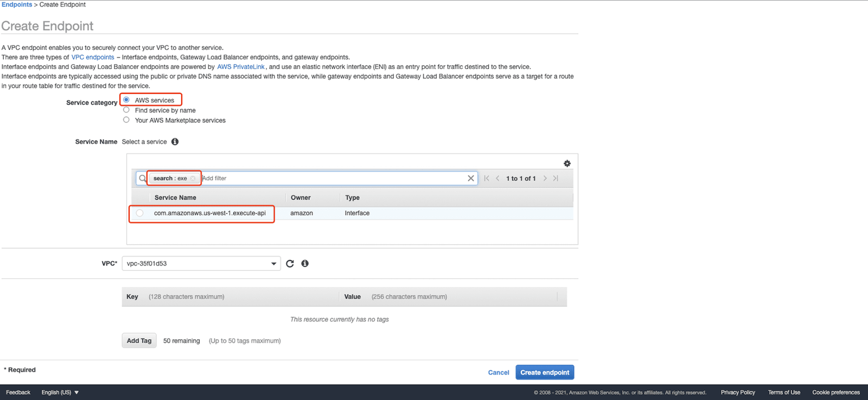Image resolution: width=868 pixels, height=400 pixels.
Task: Show info about the VPC field
Action: point(305,263)
